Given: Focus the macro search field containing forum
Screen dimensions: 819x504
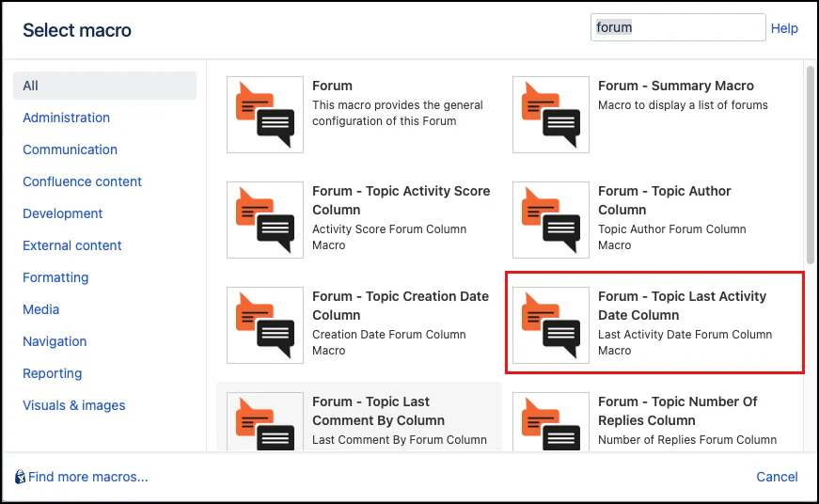Looking at the screenshot, I should [678, 27].
